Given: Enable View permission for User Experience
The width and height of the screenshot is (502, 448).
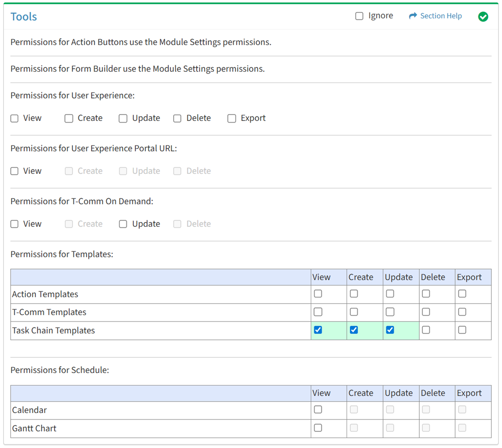Looking at the screenshot, I should point(15,119).
